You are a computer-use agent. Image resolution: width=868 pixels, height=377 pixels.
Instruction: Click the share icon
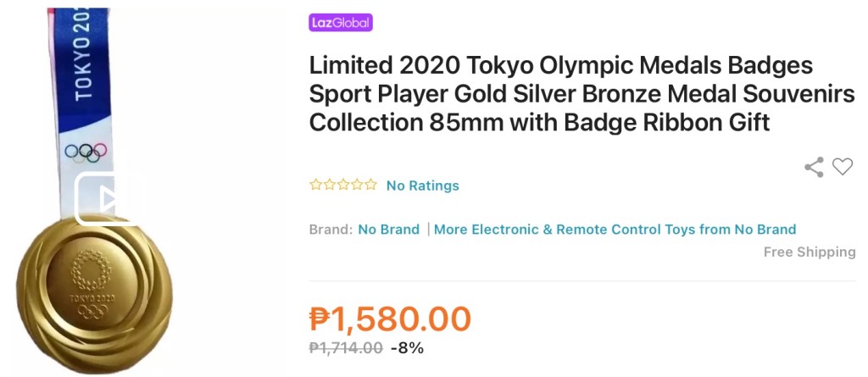pyautogui.click(x=814, y=167)
